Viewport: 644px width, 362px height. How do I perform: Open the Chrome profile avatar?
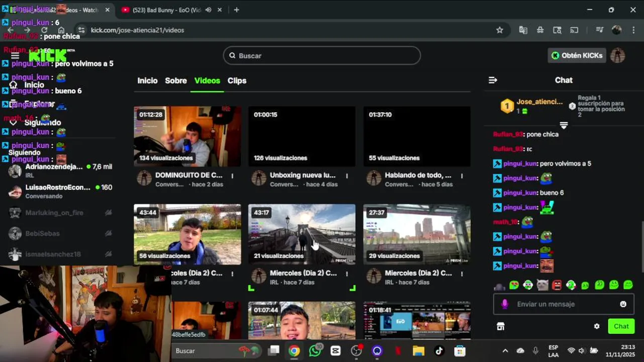[617, 30]
